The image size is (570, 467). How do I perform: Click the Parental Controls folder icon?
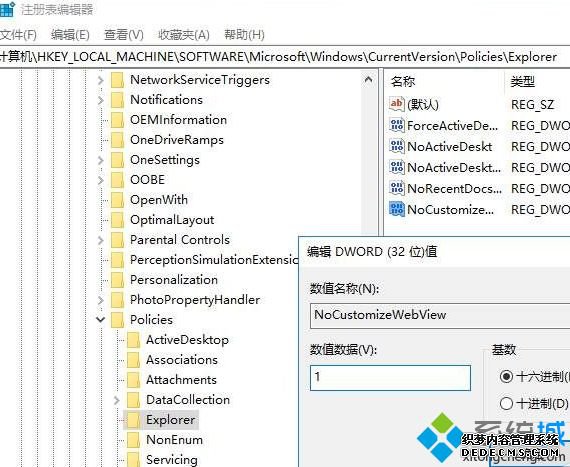pos(117,240)
